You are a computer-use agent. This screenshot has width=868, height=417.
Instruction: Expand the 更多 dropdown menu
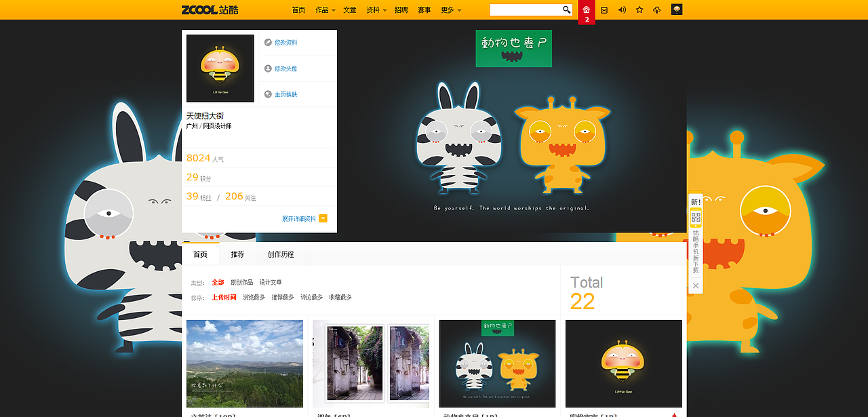pyautogui.click(x=450, y=9)
